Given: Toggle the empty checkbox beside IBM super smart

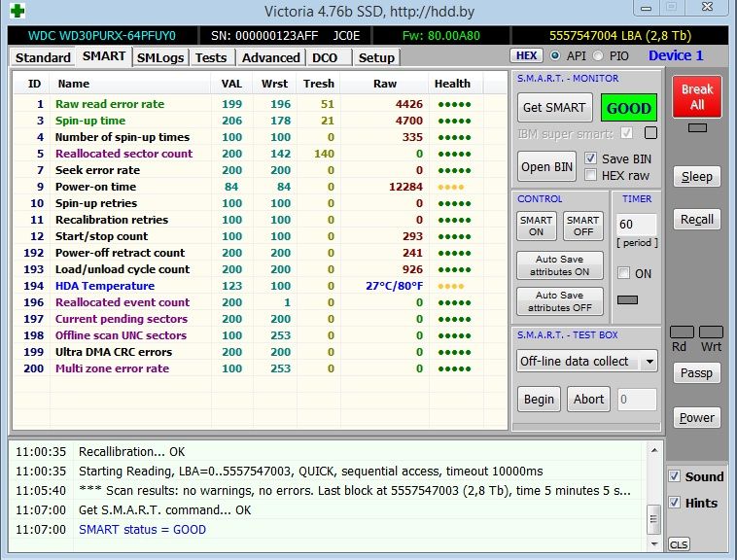Looking at the screenshot, I should tap(651, 133).
